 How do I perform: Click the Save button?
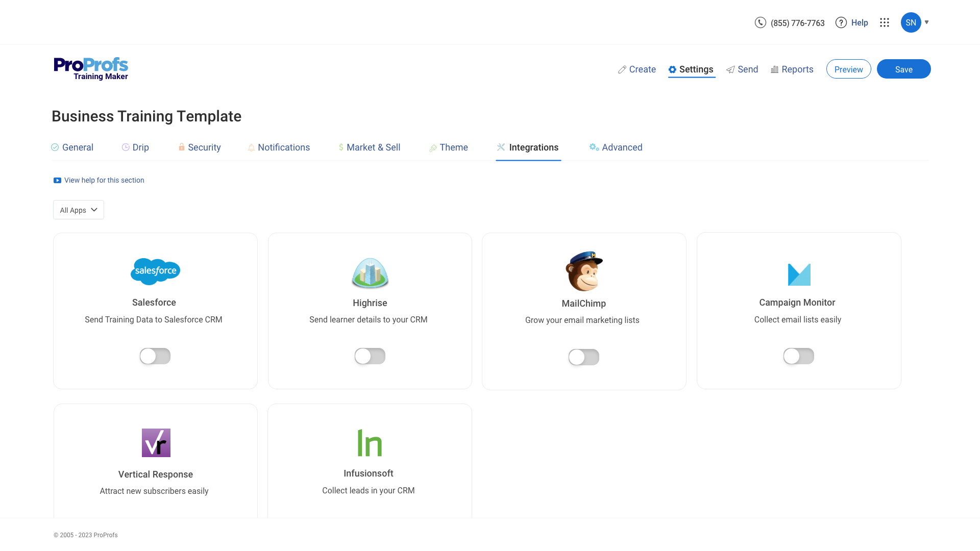(903, 69)
